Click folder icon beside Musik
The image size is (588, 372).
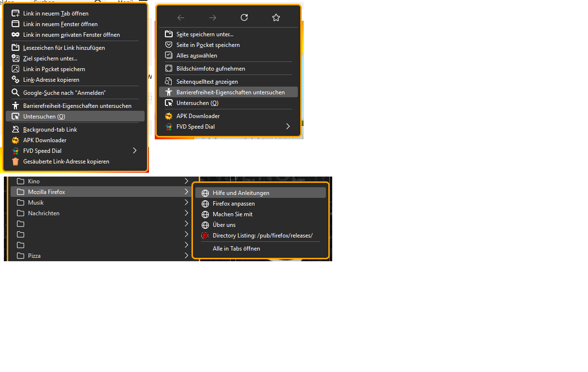(20, 203)
